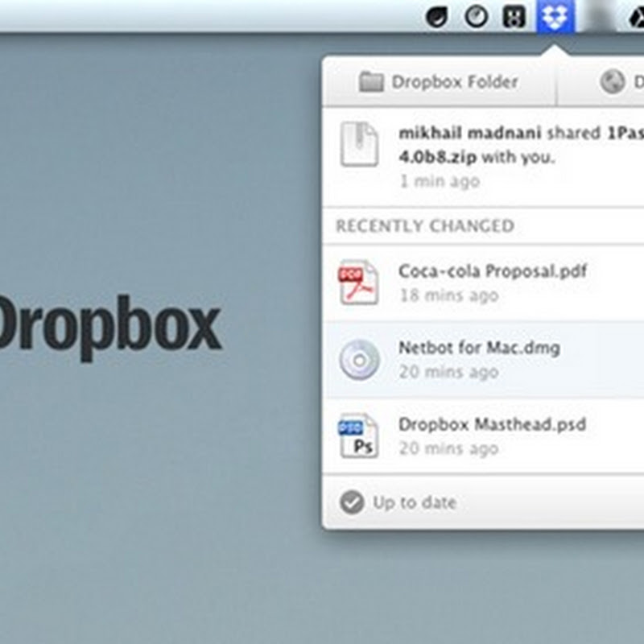Click the Up to date checkmark icon
Screen dimensions: 644x644
[x=352, y=502]
